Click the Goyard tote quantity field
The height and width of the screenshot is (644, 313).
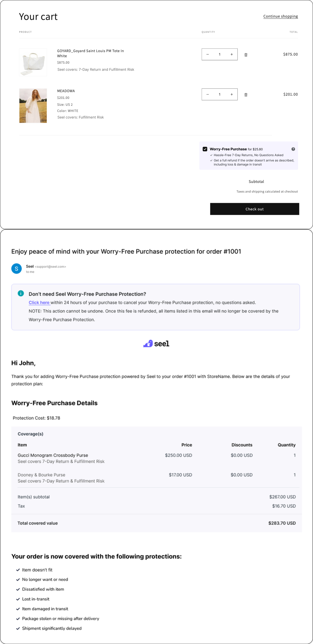(219, 54)
